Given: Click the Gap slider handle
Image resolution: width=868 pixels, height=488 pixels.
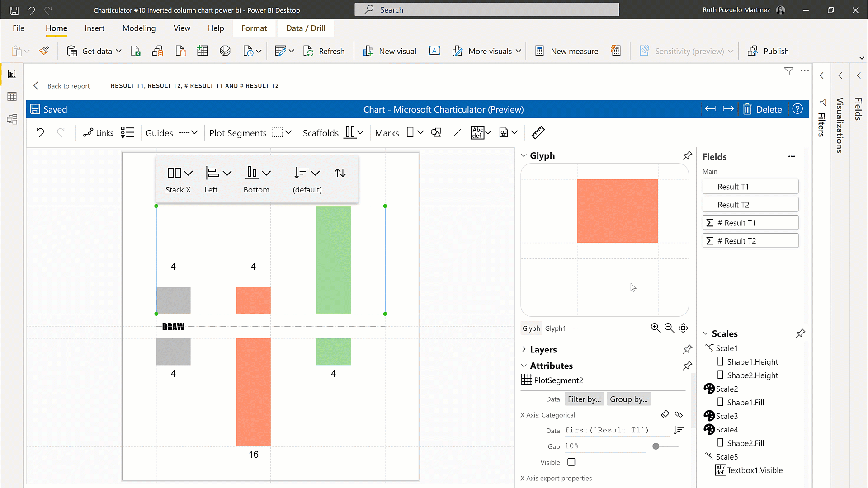Looking at the screenshot, I should tap(656, 446).
